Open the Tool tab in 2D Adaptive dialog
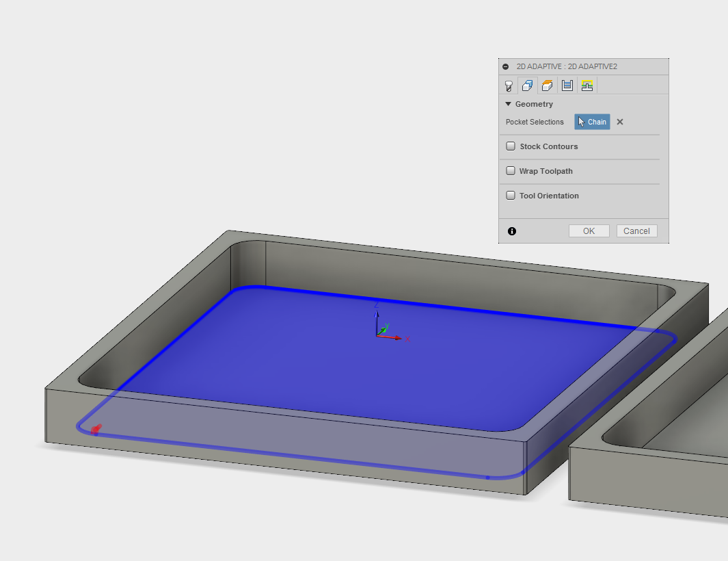728x561 pixels. [509, 86]
